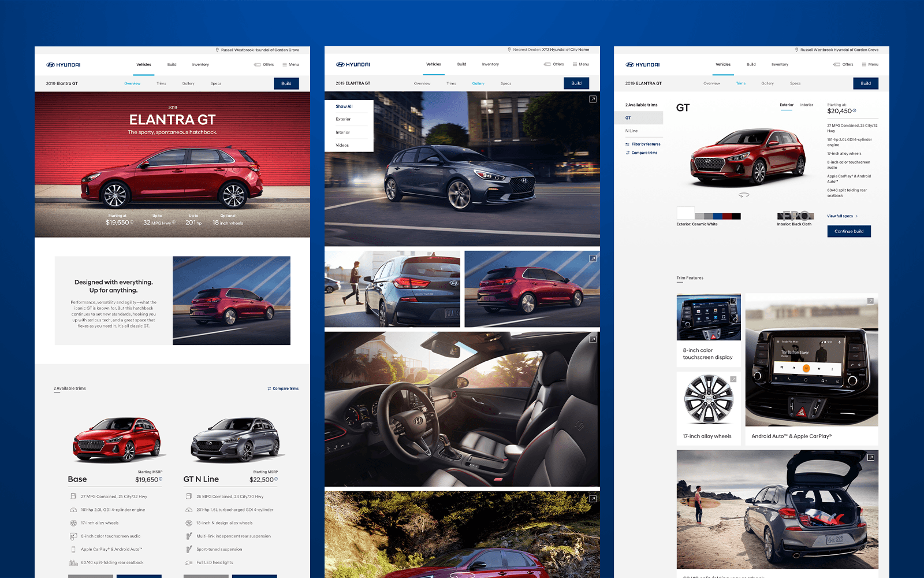Click 'Designed with everything' car photo
Viewport: 924px width, 578px height.
(x=232, y=301)
